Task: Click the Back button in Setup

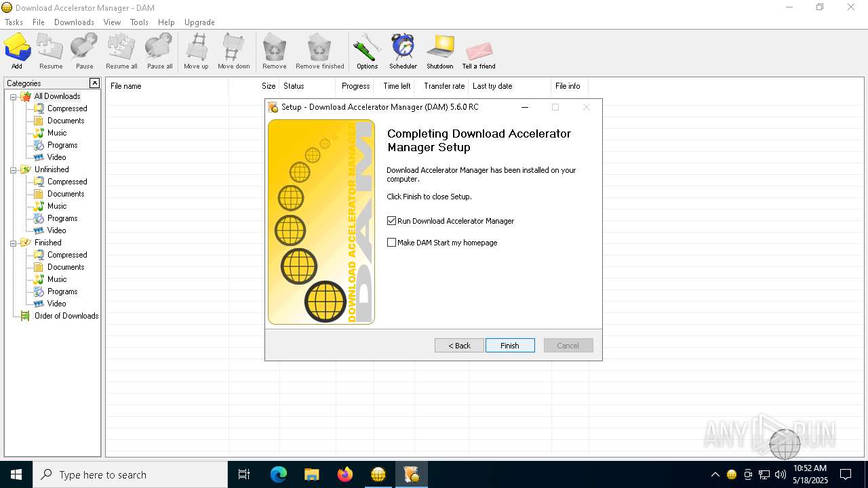Action: coord(459,346)
